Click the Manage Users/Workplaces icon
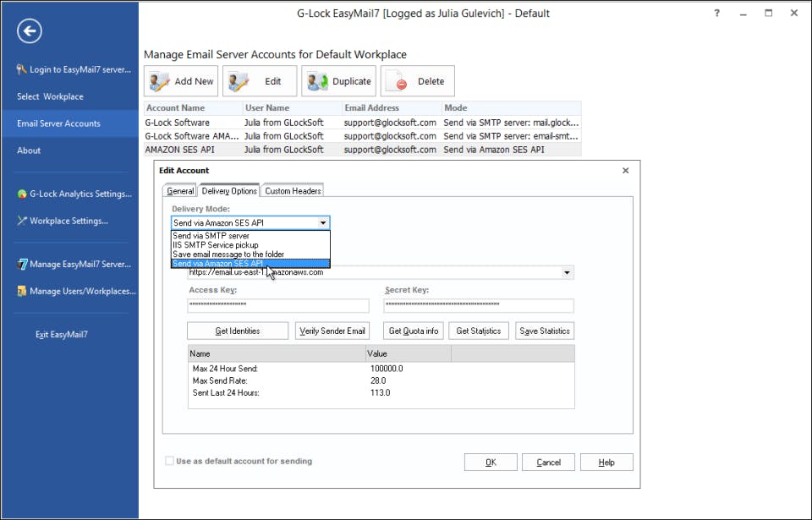812x520 pixels. click(x=22, y=291)
